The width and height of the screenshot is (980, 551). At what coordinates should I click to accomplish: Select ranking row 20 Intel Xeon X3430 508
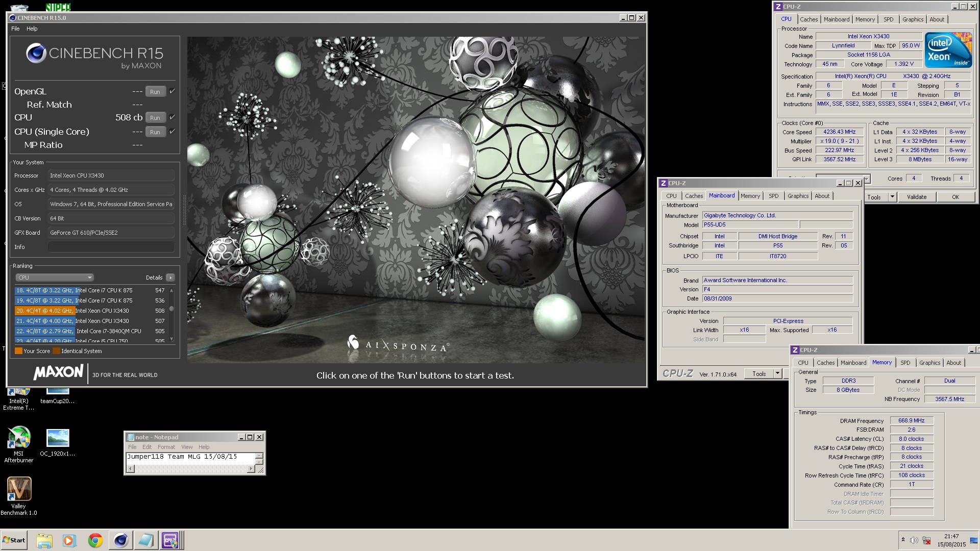click(x=90, y=311)
